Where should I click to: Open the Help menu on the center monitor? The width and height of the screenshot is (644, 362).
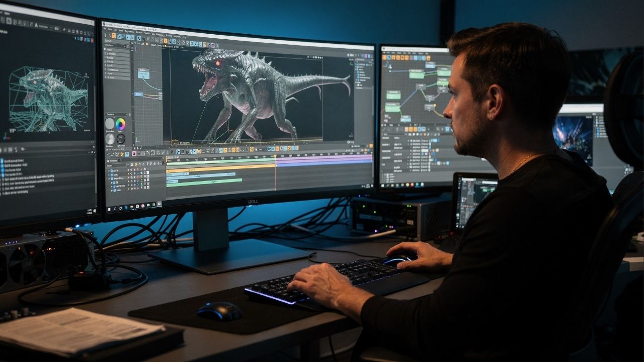184,36
